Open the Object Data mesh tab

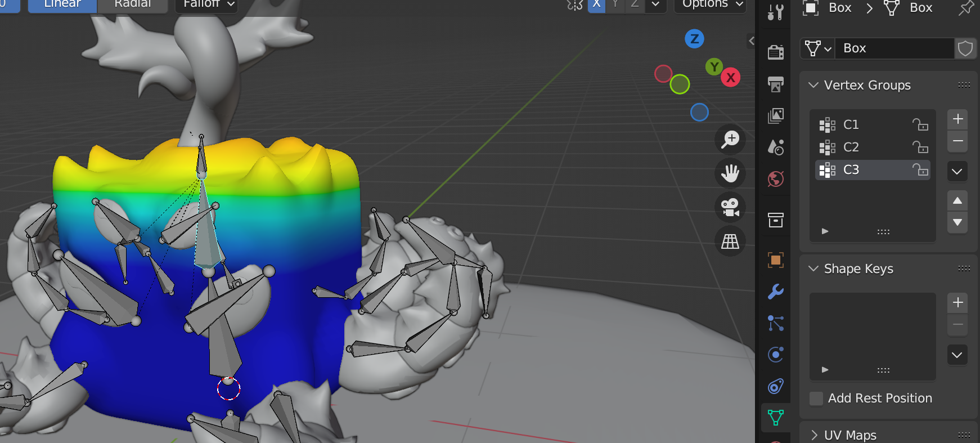[x=776, y=418]
